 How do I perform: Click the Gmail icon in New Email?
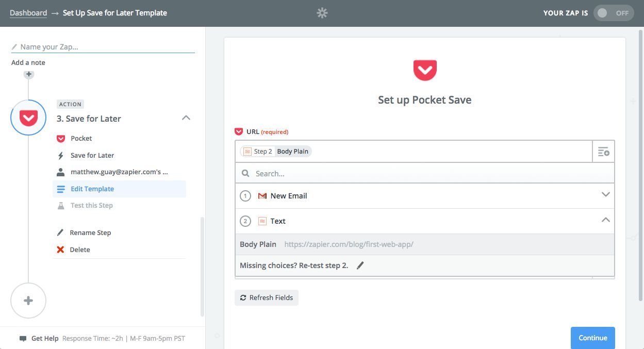[262, 196]
